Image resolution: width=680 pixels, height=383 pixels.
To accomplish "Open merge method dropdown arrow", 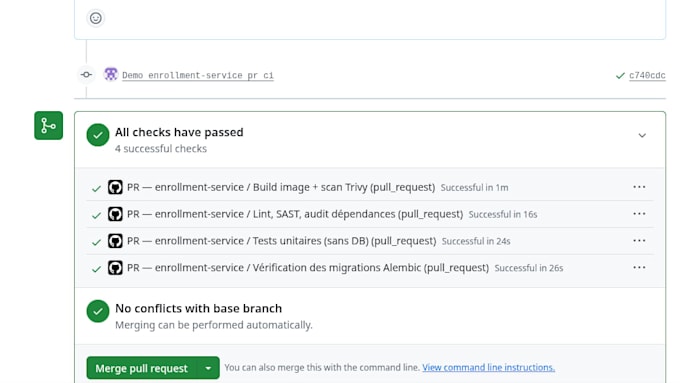I will tap(208, 368).
